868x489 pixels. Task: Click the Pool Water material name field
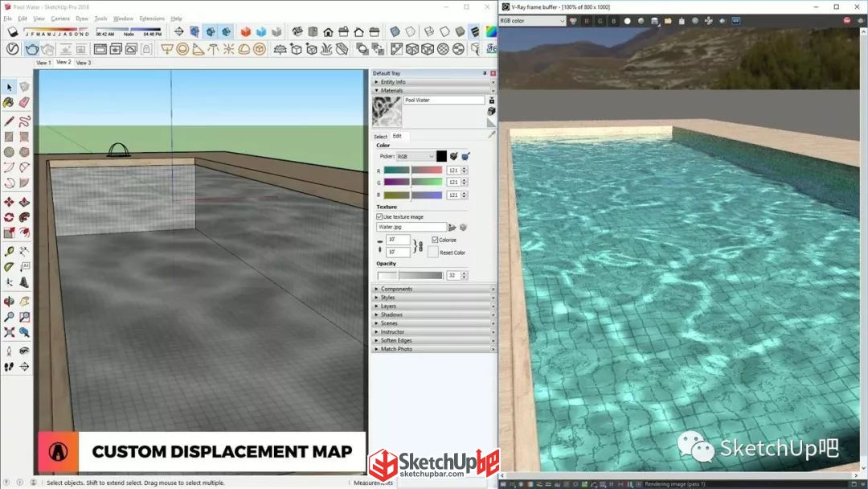click(x=444, y=101)
